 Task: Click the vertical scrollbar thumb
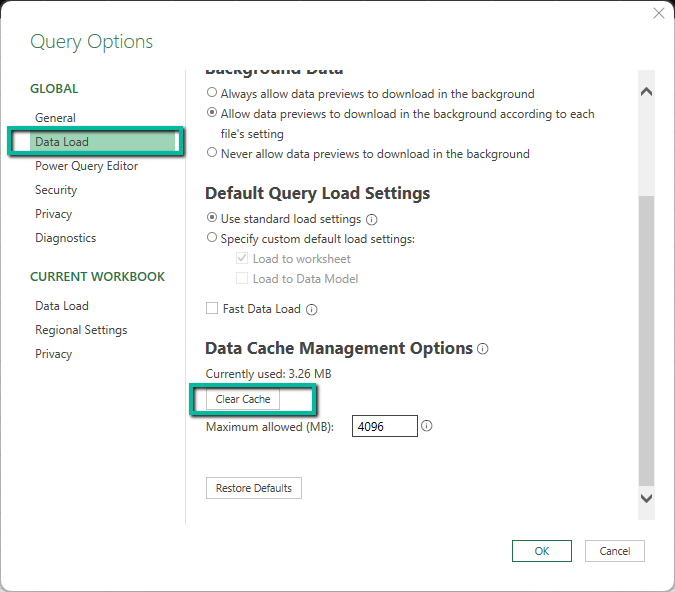click(646, 340)
